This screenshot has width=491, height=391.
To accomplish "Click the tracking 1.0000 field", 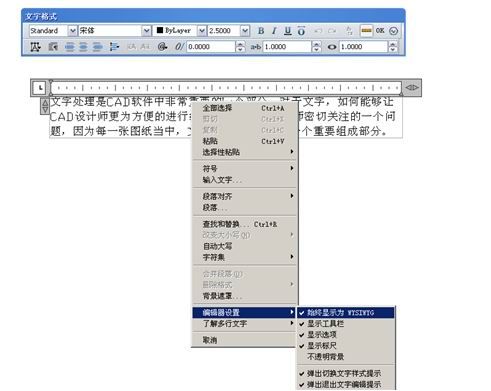I will (287, 47).
